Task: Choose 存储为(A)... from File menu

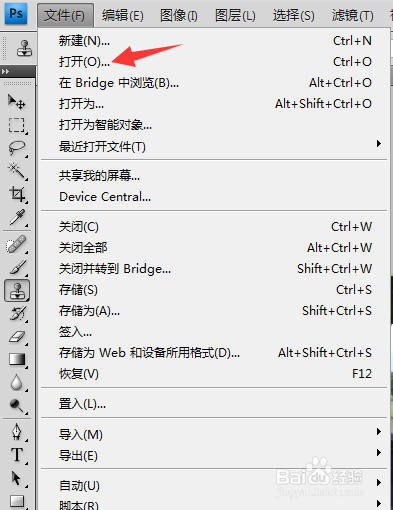Action: coord(214,311)
